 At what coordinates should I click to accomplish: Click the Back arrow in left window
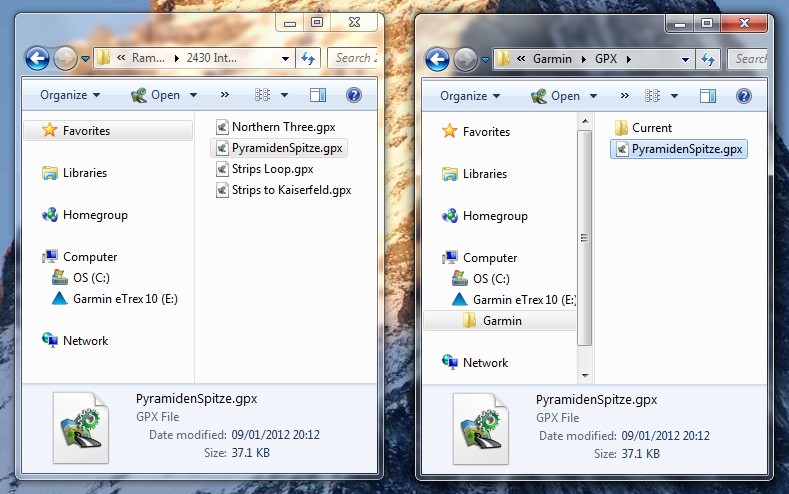(37, 58)
